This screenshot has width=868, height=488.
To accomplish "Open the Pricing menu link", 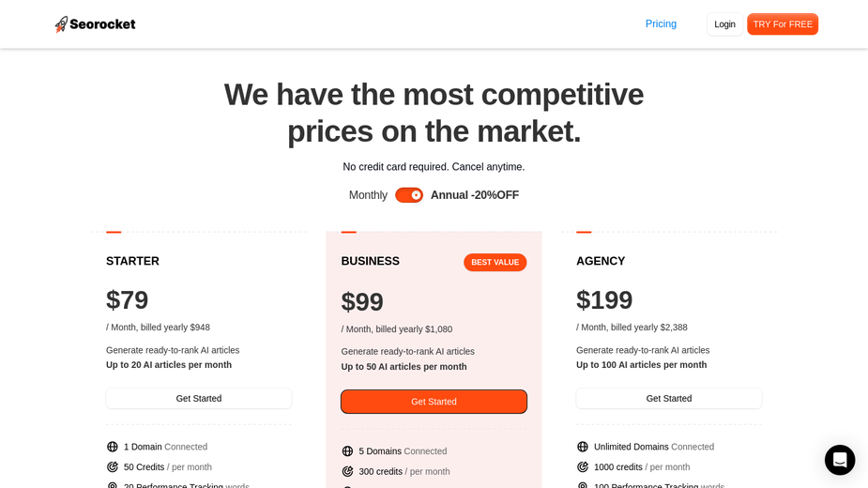I will 661,23.
